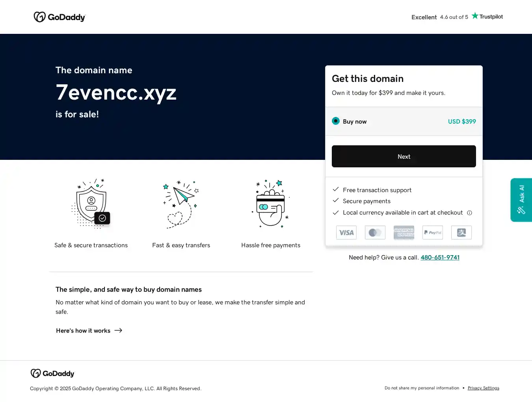Click the safe & secure shield illustration
532x402 pixels.
91,204
